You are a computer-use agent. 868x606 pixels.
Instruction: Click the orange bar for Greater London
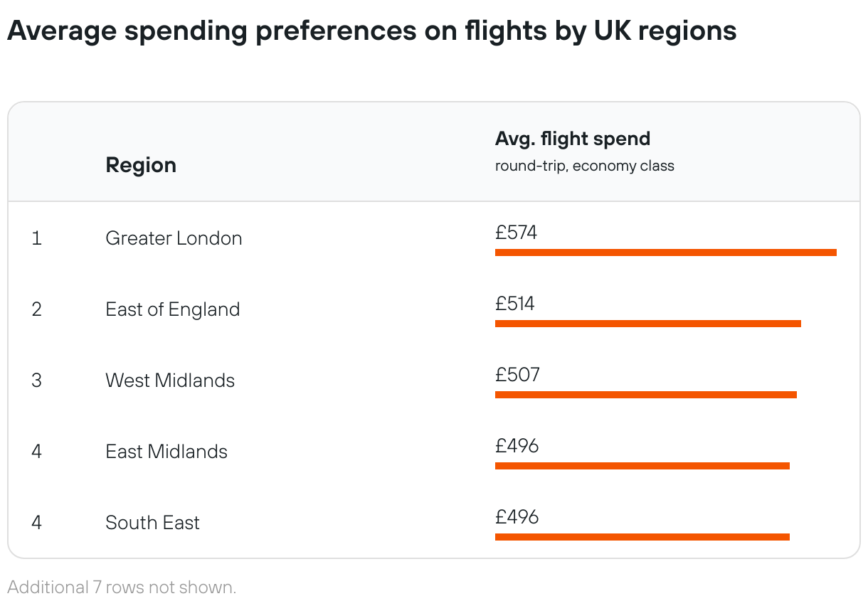(665, 253)
